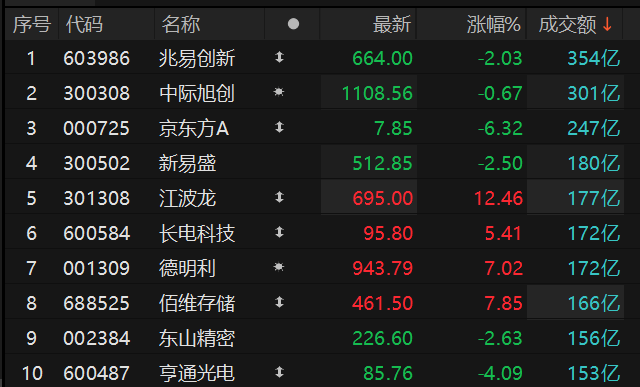Select stock name 新易盛
Viewport: 640px width, 387px height.
(x=187, y=163)
